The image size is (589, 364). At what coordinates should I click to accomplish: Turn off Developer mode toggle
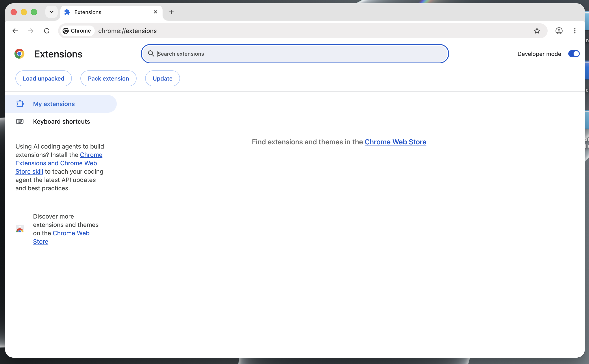[574, 54]
